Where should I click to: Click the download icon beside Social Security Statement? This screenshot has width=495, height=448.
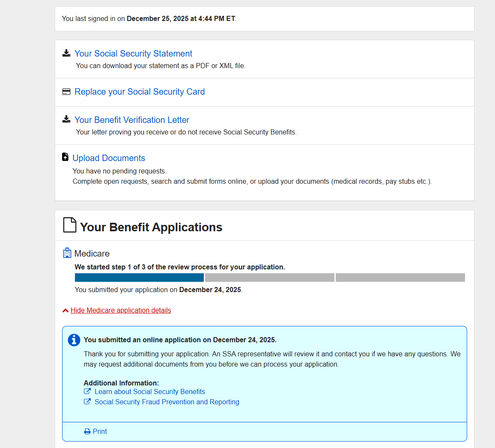coord(66,54)
